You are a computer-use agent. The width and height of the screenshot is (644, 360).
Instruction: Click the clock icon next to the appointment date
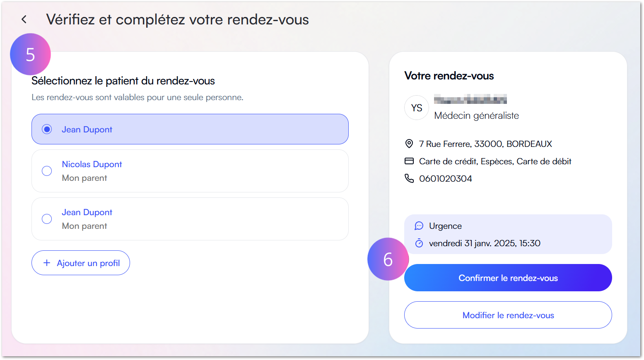[419, 243]
